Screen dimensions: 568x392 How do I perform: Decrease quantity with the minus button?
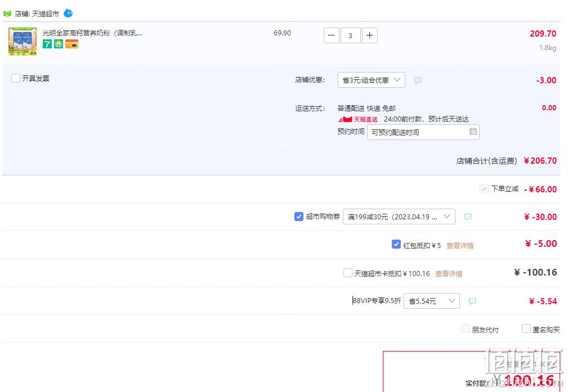pos(331,35)
